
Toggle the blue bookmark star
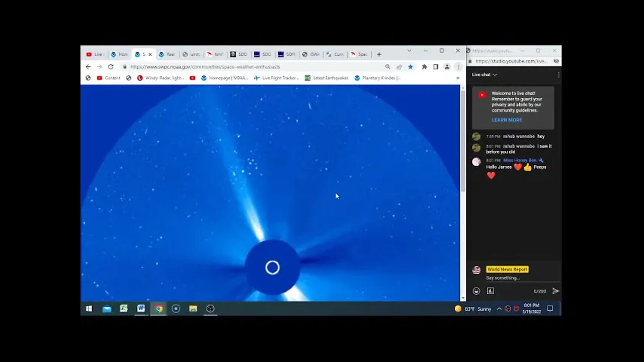click(411, 66)
